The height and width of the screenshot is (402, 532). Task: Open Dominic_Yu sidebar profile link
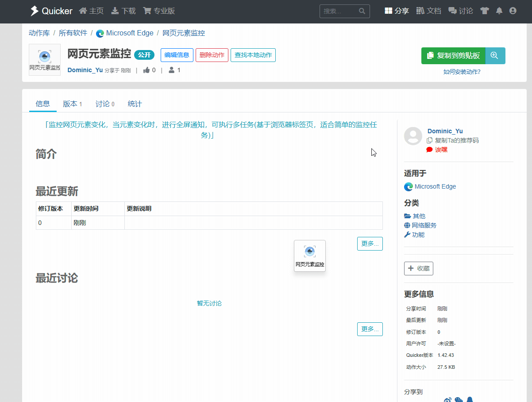pos(445,131)
